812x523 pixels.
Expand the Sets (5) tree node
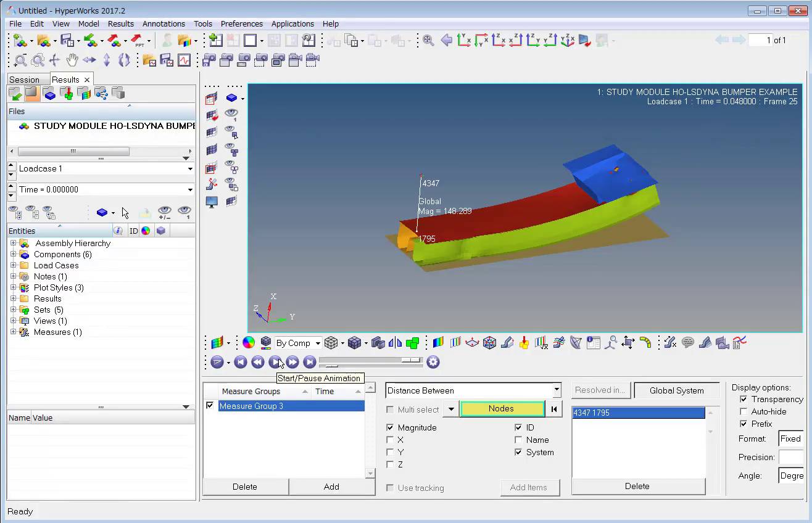point(13,310)
